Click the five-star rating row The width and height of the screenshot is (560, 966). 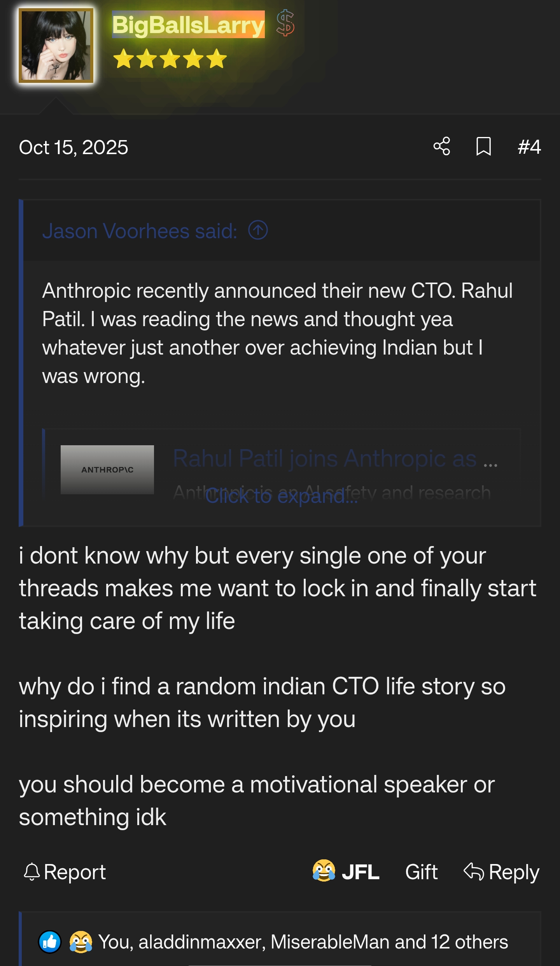pyautogui.click(x=170, y=59)
